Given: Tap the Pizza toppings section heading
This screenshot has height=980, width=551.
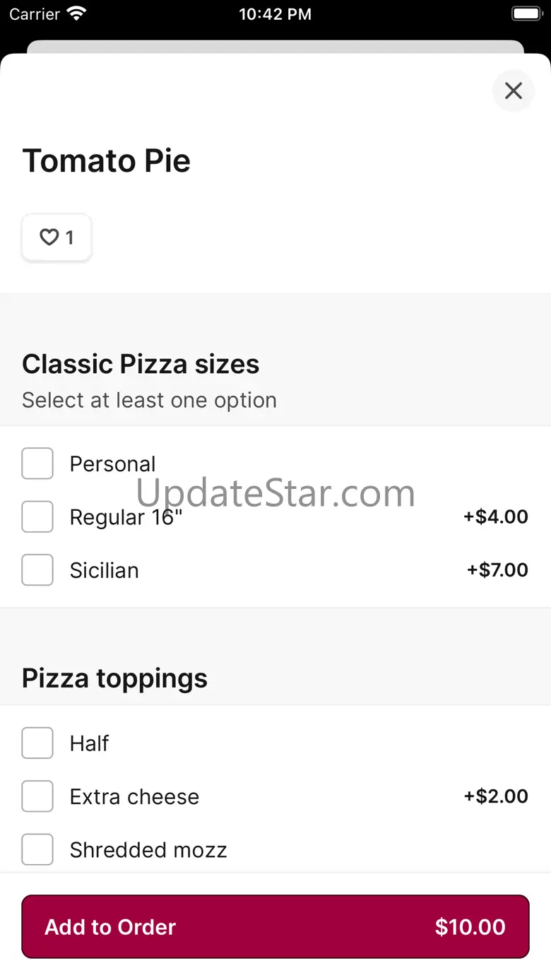Looking at the screenshot, I should (x=114, y=678).
